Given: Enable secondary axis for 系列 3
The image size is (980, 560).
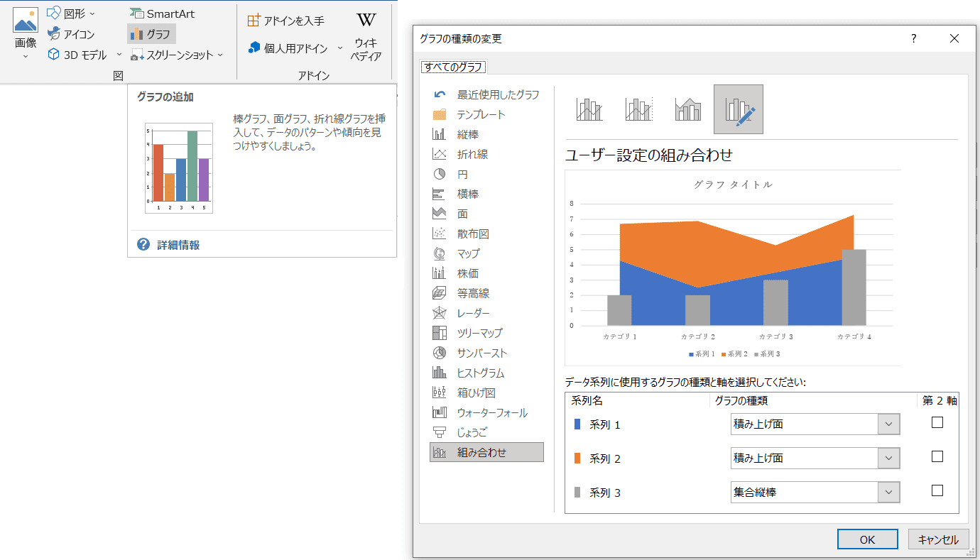Looking at the screenshot, I should click(937, 490).
